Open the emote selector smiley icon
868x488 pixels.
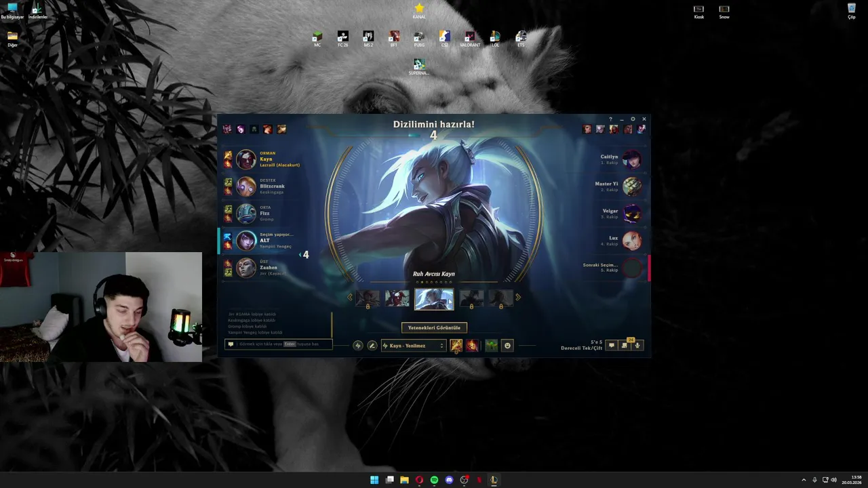pos(507,346)
